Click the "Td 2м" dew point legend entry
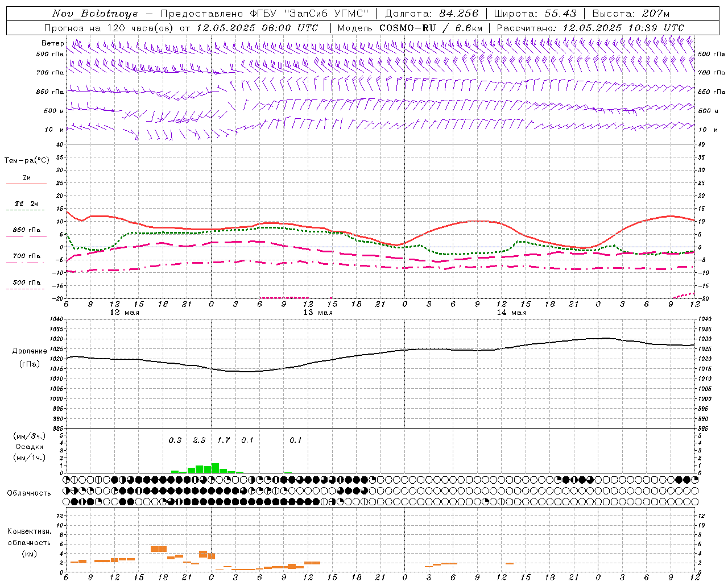This screenshot has width=728, height=582. 27,203
